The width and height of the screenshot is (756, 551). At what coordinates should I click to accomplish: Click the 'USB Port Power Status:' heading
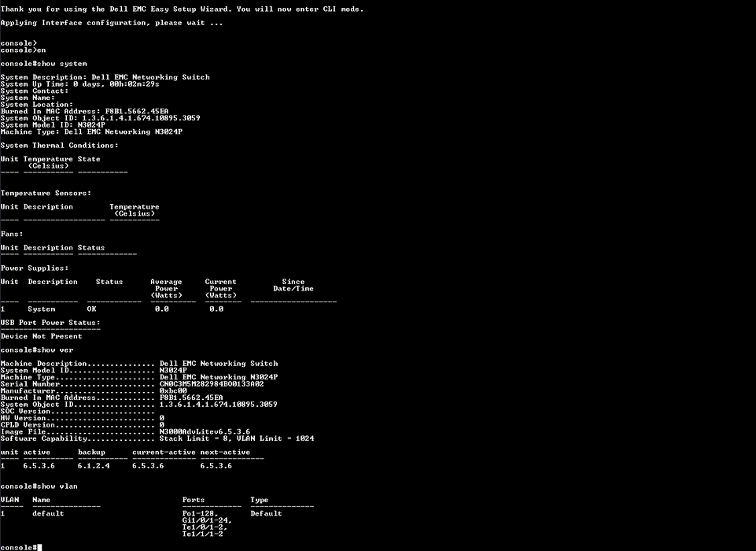point(50,323)
